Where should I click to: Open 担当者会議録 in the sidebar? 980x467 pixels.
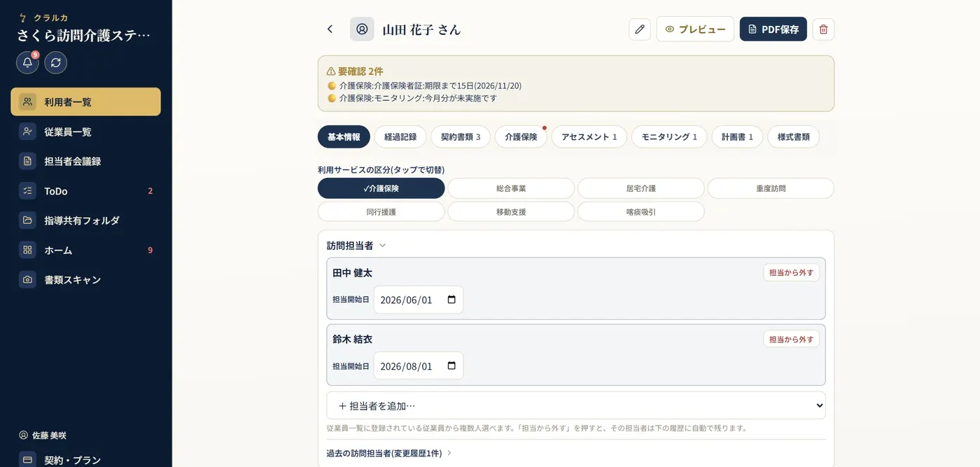85,161
